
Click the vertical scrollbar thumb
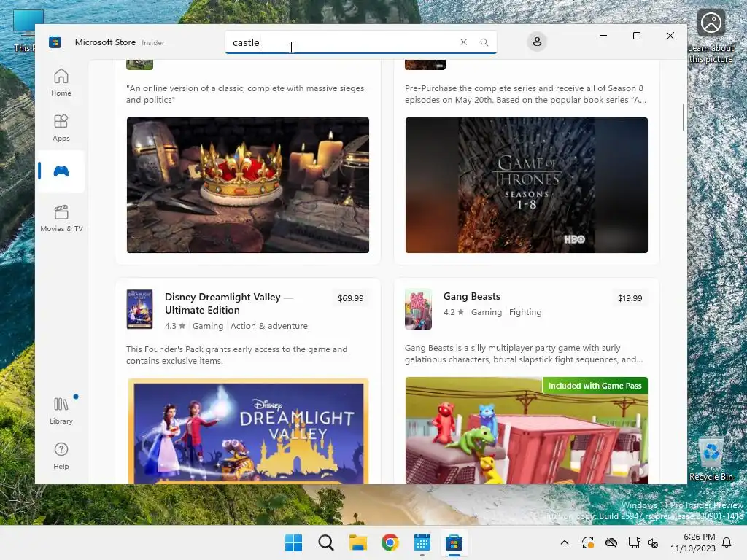pyautogui.click(x=684, y=117)
